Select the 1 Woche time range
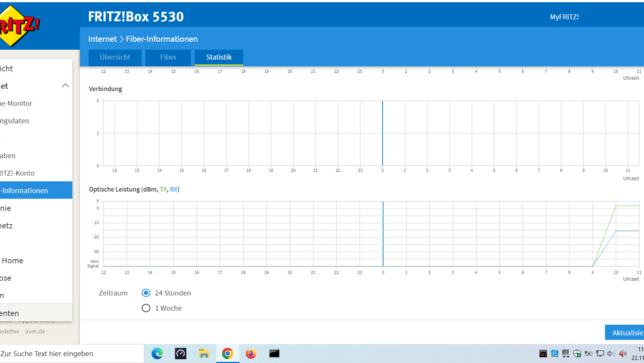This screenshot has width=644, height=363. point(146,308)
